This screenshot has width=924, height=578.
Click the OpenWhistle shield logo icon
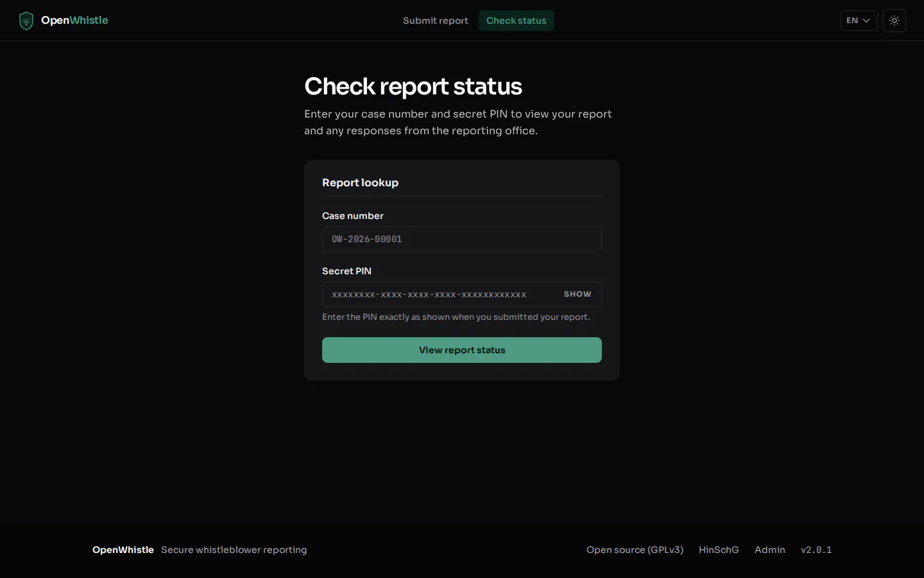(26, 21)
